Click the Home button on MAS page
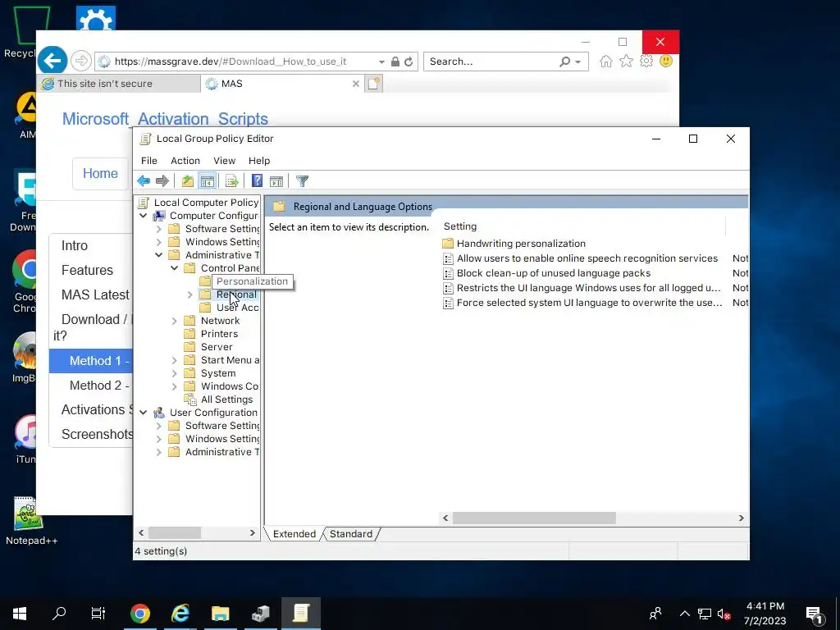This screenshot has width=840, height=630. [x=100, y=173]
